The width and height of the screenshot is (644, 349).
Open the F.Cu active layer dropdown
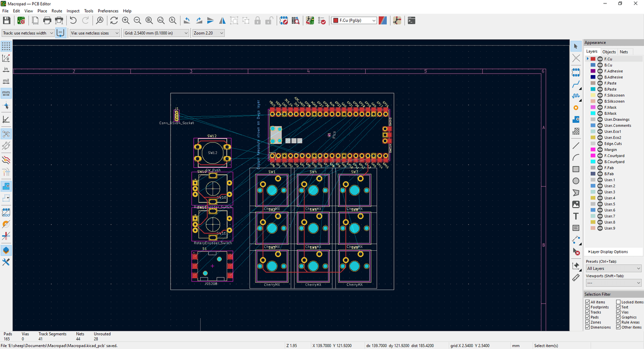click(x=354, y=21)
